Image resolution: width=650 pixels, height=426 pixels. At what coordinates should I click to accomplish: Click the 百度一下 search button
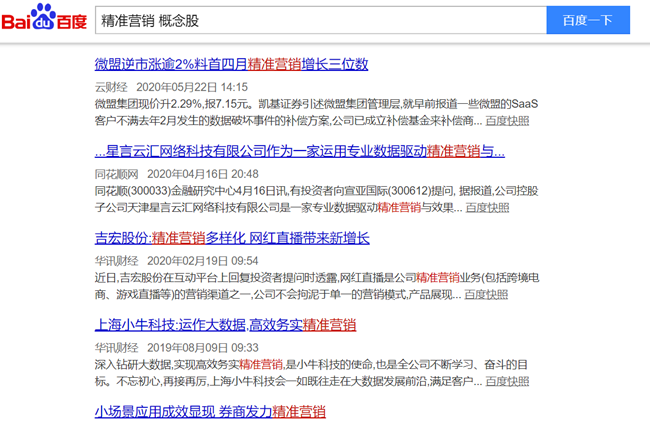click(x=588, y=20)
